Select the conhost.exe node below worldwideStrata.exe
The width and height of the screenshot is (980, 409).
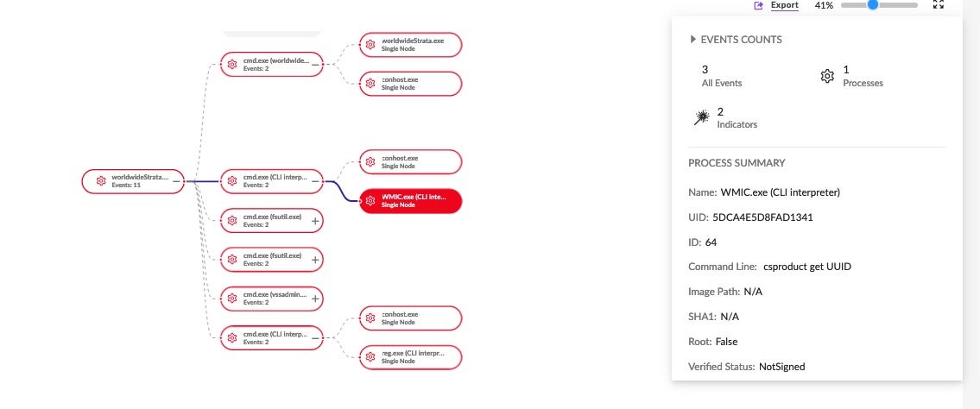pyautogui.click(x=411, y=83)
